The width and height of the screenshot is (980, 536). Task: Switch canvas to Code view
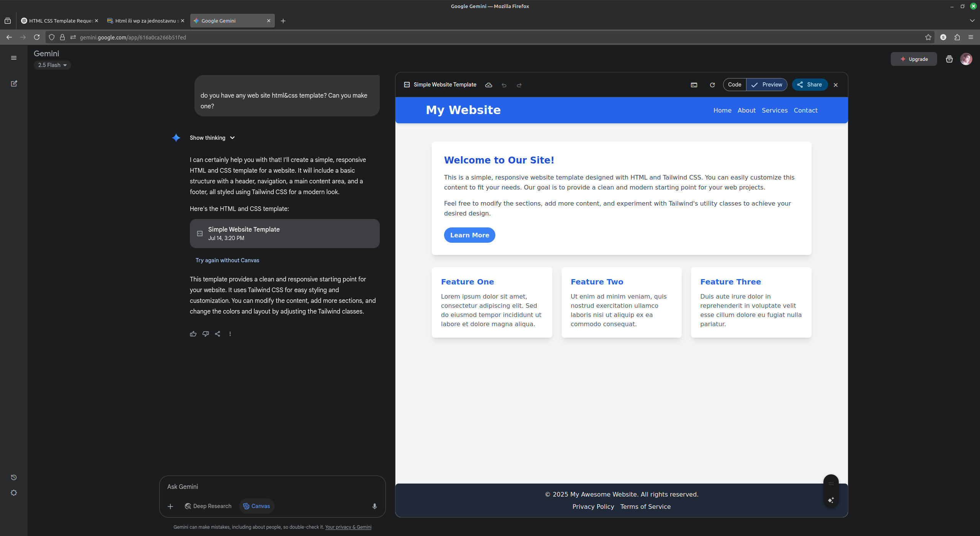735,85
